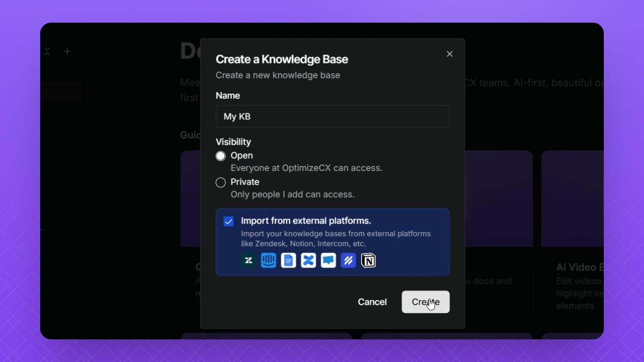Click the collapse chevrons icon in background sidebar
Viewport: 644px width, 362px height.
pyautogui.click(x=47, y=51)
